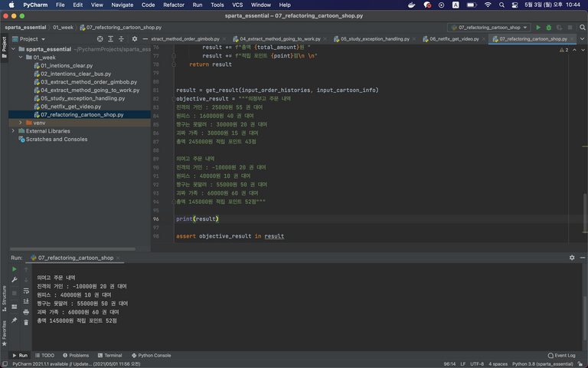The width and height of the screenshot is (588, 368).
Task: Open 03_extract_method_order_gimbob.py in tree
Action: tap(89, 82)
